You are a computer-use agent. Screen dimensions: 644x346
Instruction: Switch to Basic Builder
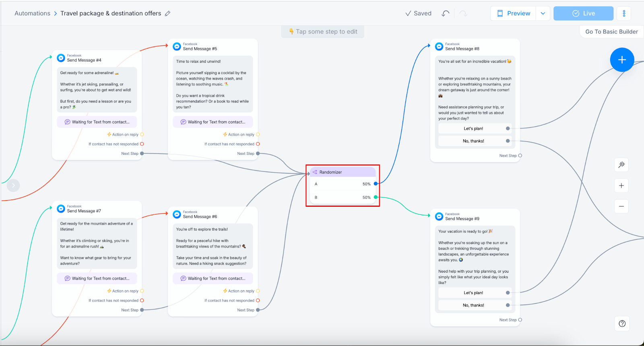click(x=611, y=32)
